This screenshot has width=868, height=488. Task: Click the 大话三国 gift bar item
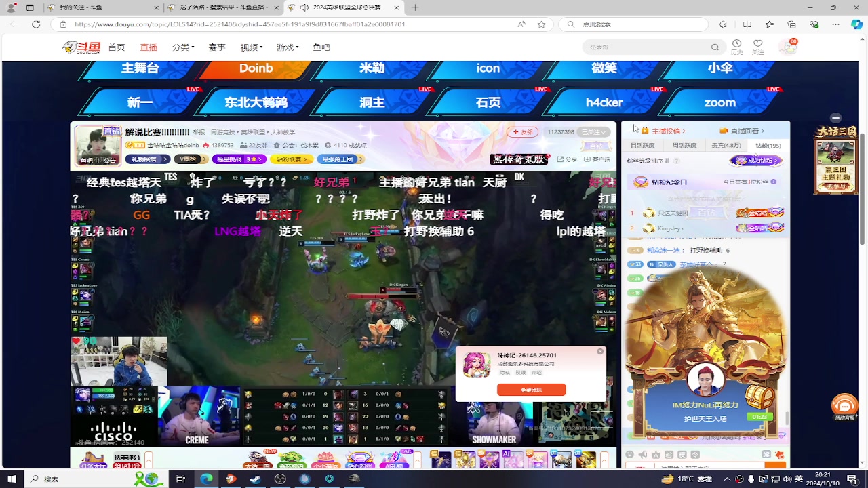pos(258,460)
